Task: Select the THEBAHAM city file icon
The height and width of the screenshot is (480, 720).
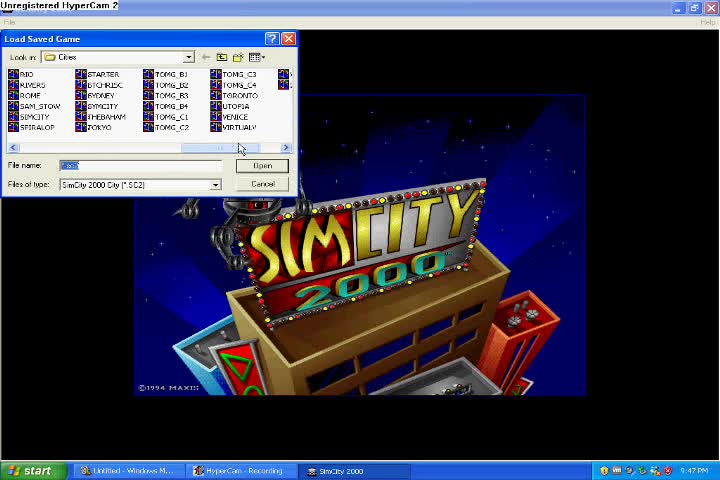Action: (81, 116)
